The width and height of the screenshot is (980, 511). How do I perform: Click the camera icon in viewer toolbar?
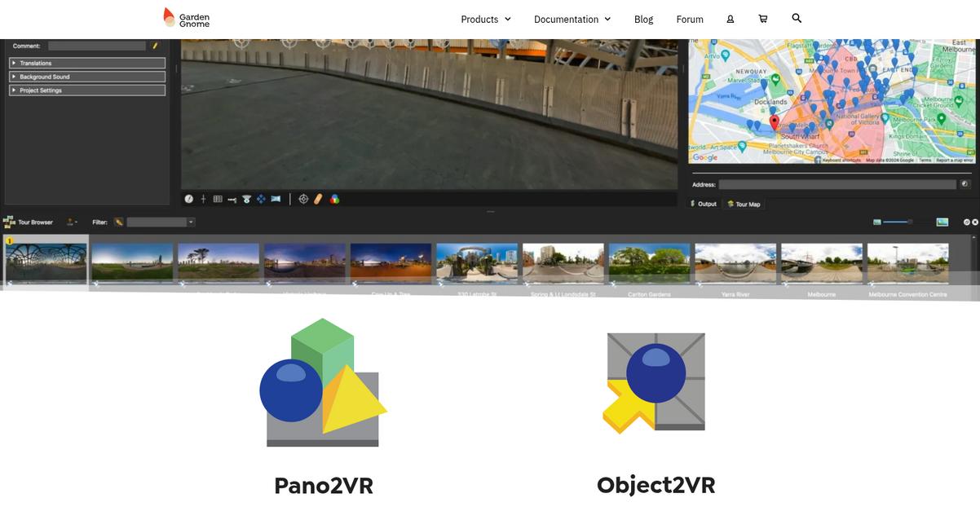[x=246, y=199]
